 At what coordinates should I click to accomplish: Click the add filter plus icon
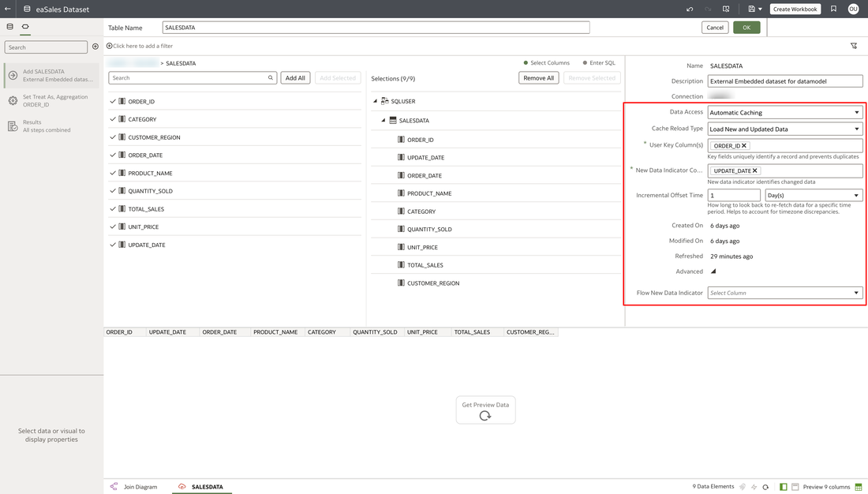(109, 46)
